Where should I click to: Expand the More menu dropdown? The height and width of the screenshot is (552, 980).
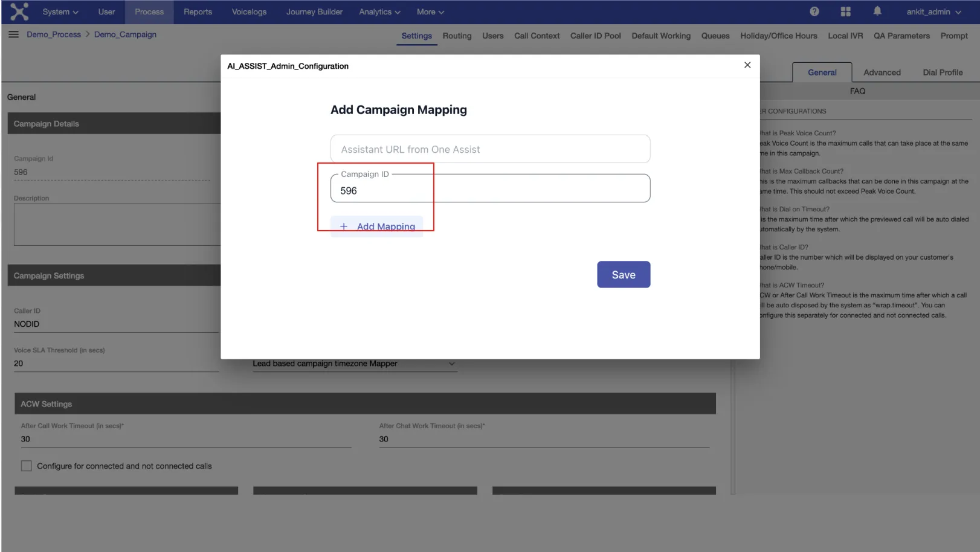click(430, 12)
